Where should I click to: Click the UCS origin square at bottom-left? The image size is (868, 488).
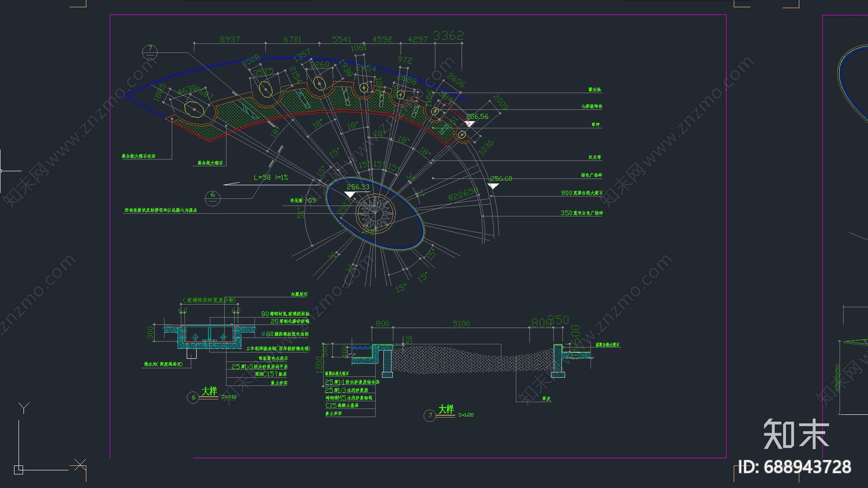pos(18,470)
